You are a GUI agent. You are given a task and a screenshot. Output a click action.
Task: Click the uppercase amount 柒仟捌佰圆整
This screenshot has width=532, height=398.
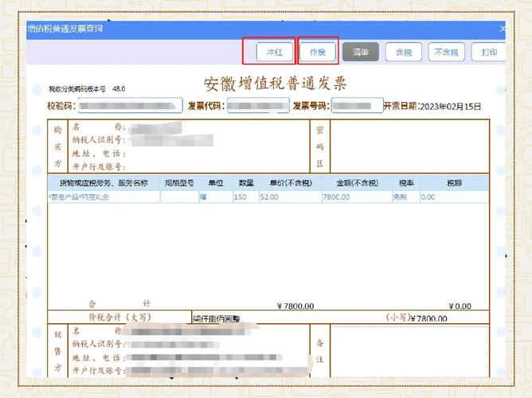(217, 318)
